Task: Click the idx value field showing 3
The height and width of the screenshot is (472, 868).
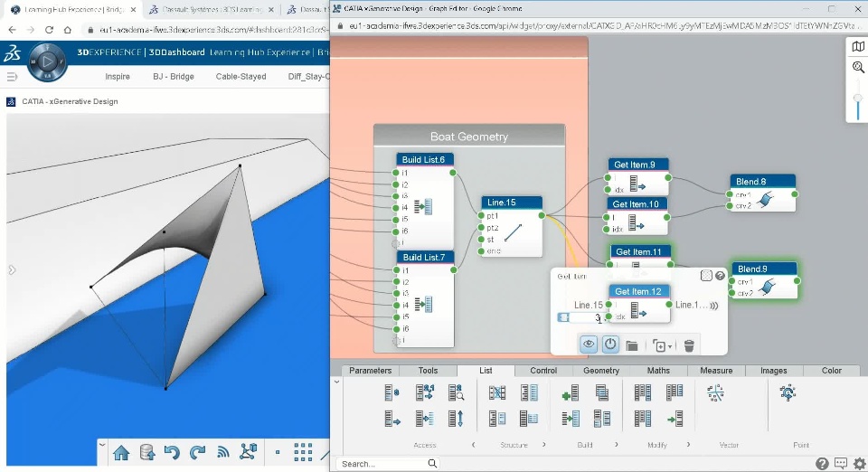Action: tap(587, 317)
